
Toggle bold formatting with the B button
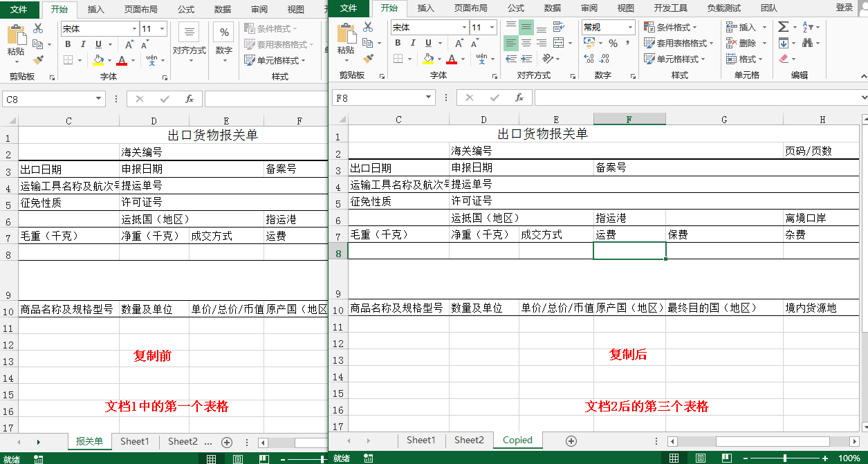tap(398, 43)
